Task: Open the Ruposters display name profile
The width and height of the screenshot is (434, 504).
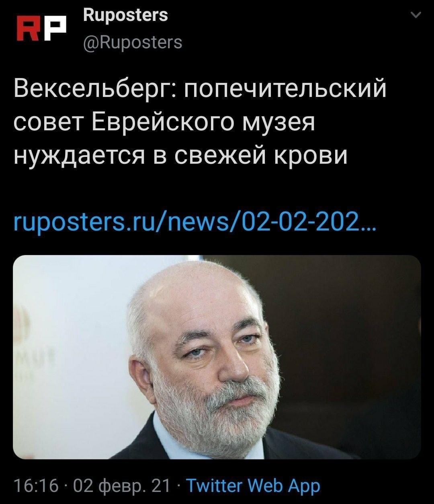Action: pos(125,15)
